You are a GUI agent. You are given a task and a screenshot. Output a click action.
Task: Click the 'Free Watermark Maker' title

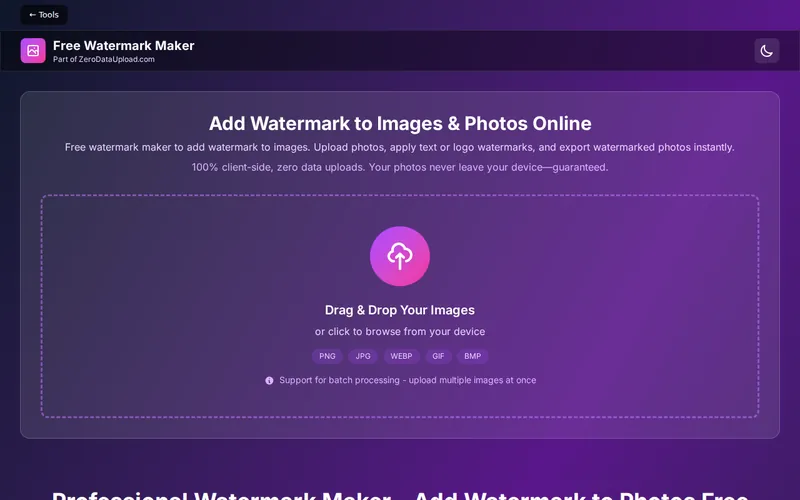coord(123,45)
